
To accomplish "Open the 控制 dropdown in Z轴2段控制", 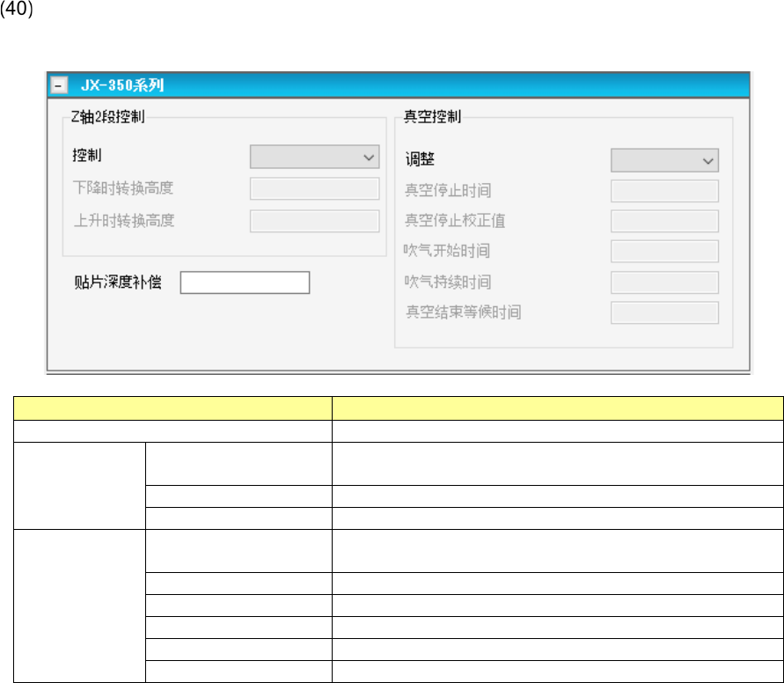I will coord(314,157).
